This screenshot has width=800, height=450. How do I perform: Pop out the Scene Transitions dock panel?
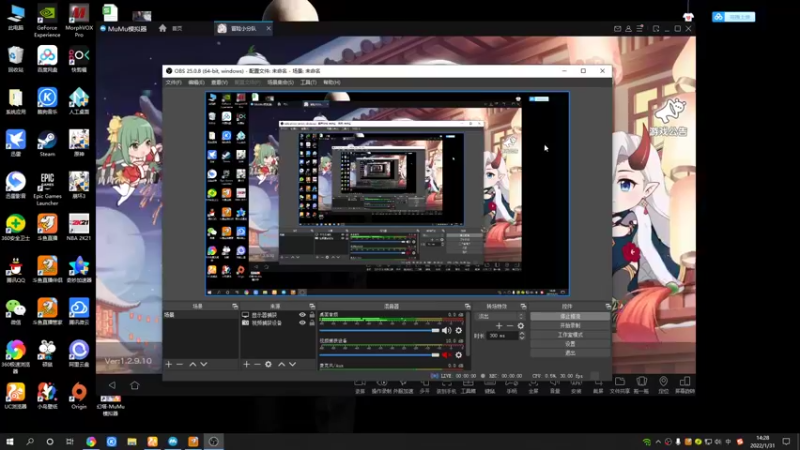pyautogui.click(x=523, y=306)
